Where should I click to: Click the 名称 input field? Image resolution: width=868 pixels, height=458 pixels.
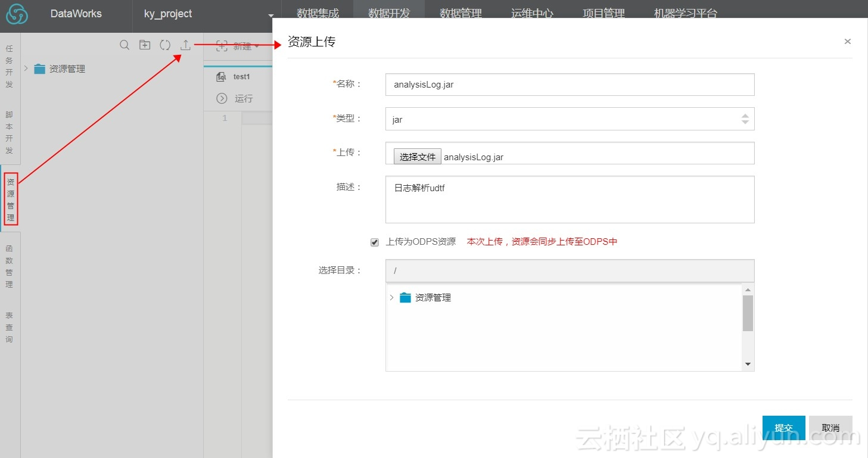[x=570, y=85]
